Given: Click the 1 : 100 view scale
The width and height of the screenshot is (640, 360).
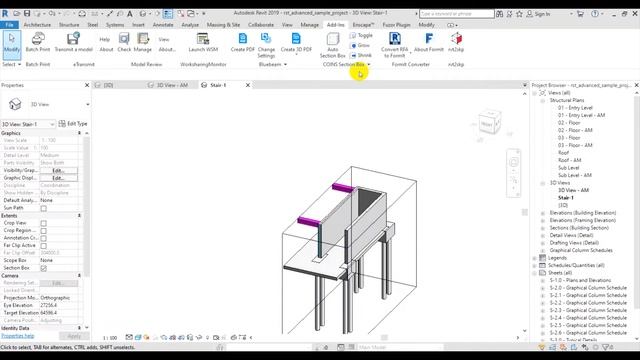Looking at the screenshot, I should tap(110, 338).
